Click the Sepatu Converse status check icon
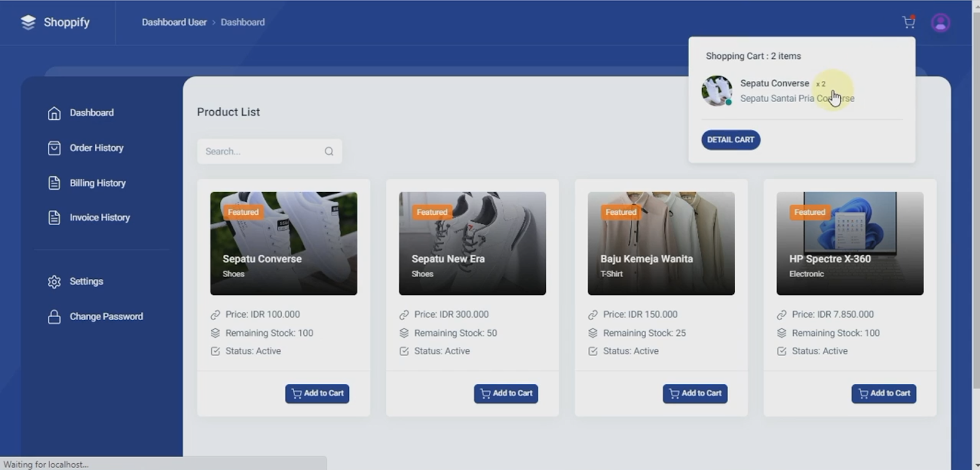Screen dimensions: 980x470 215,351
